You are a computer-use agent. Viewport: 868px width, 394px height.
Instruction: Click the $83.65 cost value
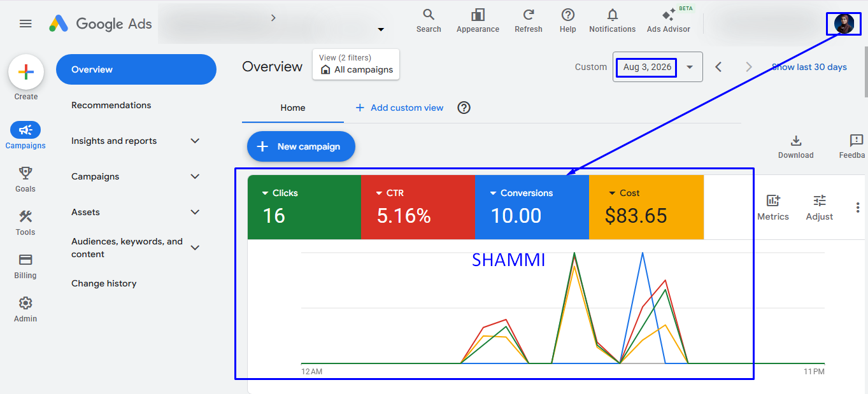[x=636, y=216]
